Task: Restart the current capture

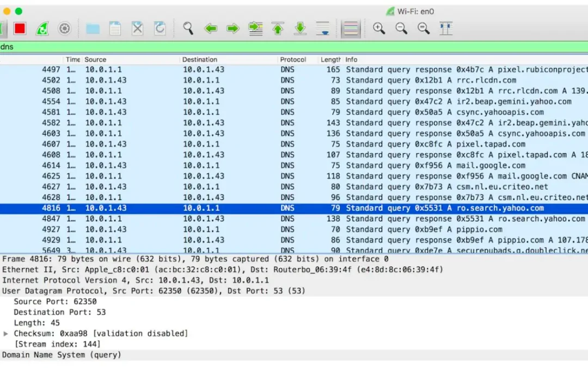Action: [x=42, y=28]
